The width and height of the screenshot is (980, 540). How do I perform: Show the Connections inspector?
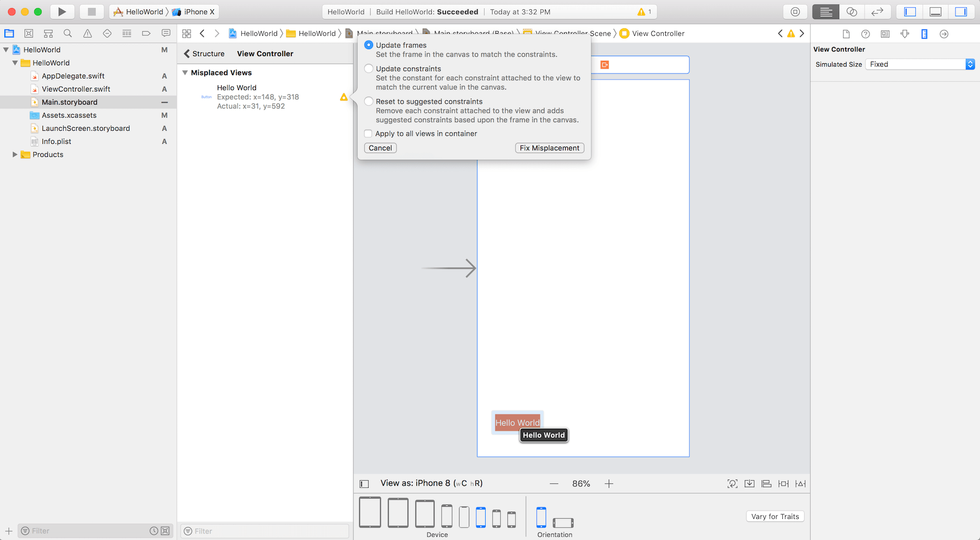944,34
